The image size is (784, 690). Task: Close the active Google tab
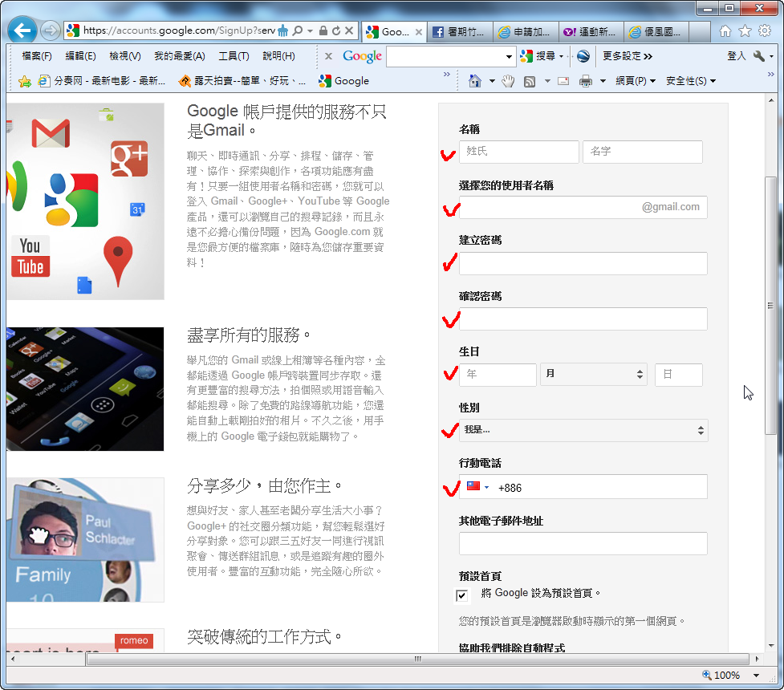pos(419,32)
